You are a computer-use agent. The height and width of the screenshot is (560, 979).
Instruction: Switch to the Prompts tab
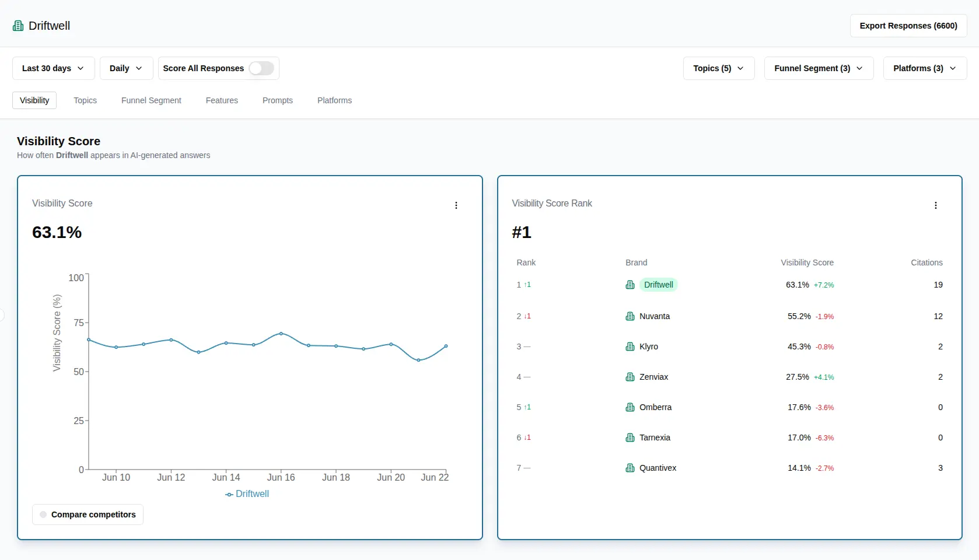(x=277, y=100)
